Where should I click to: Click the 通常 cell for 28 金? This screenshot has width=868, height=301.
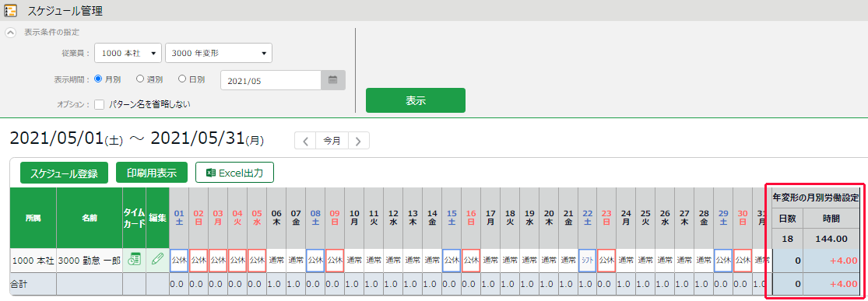point(705,260)
